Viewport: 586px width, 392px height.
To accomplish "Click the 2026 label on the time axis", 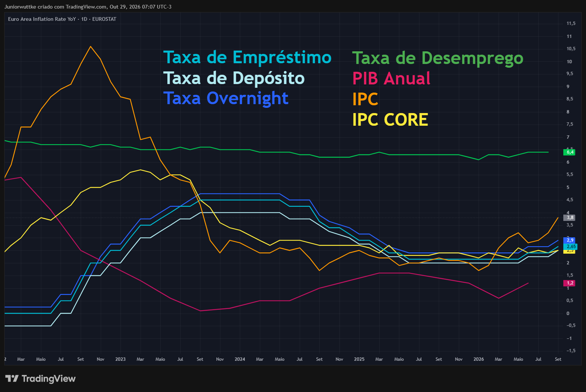I will [479, 359].
